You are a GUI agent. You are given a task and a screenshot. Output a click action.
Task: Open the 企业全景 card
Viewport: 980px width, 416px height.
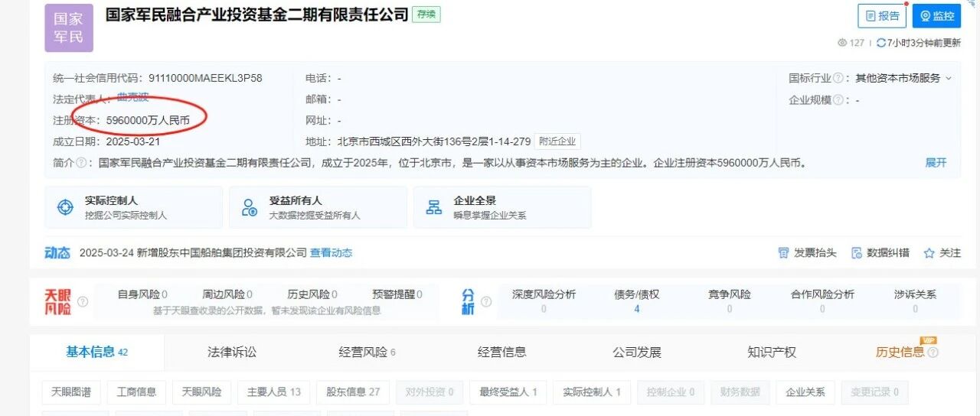point(502,207)
